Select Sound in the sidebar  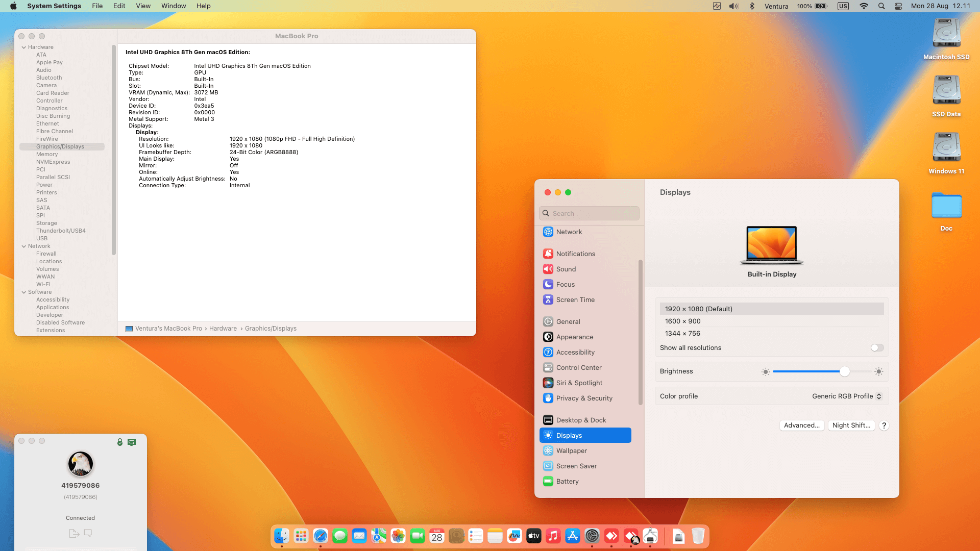click(x=566, y=269)
